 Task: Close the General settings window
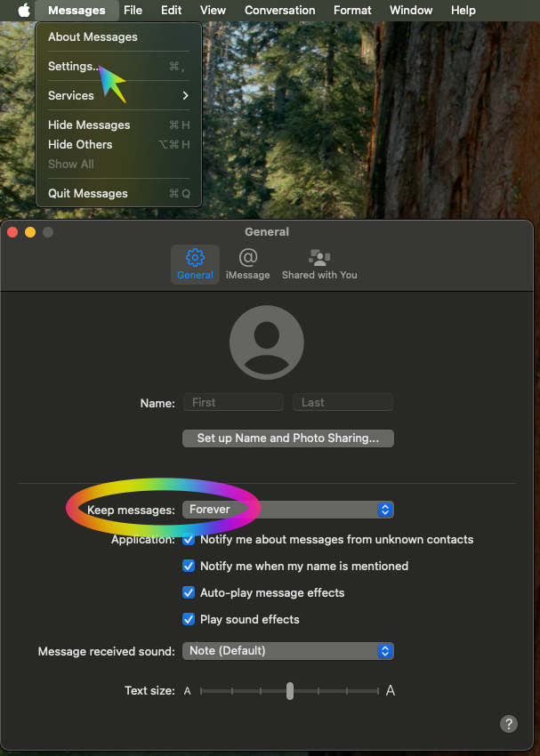pos(12,232)
